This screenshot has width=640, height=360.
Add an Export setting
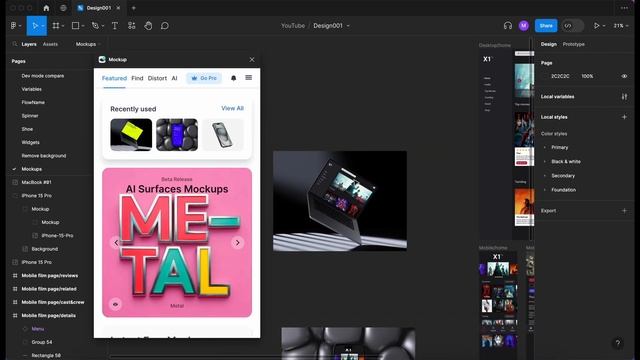click(624, 211)
